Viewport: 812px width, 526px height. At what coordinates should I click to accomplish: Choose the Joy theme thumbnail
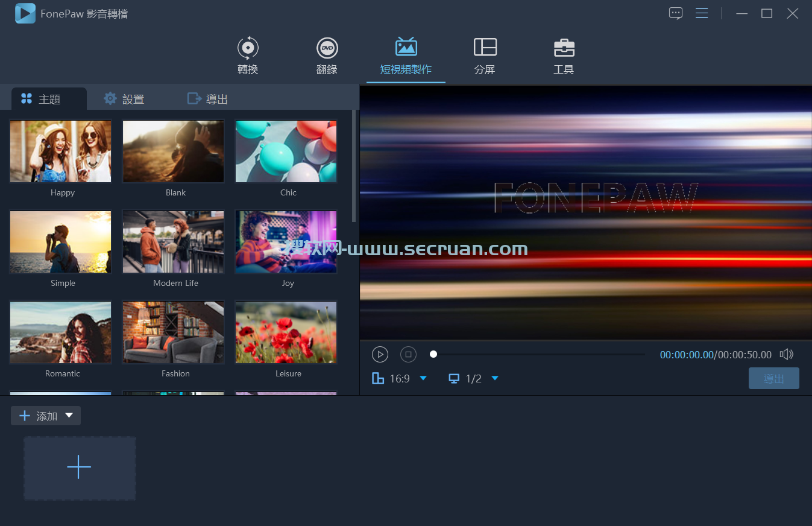(286, 242)
